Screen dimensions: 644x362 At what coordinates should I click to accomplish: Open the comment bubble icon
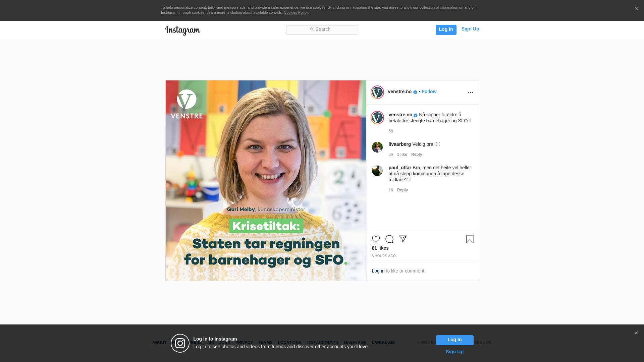point(389,239)
